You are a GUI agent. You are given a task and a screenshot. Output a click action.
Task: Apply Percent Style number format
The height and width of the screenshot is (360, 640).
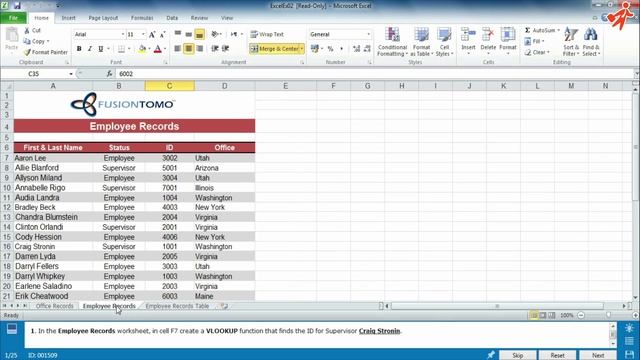pos(330,49)
